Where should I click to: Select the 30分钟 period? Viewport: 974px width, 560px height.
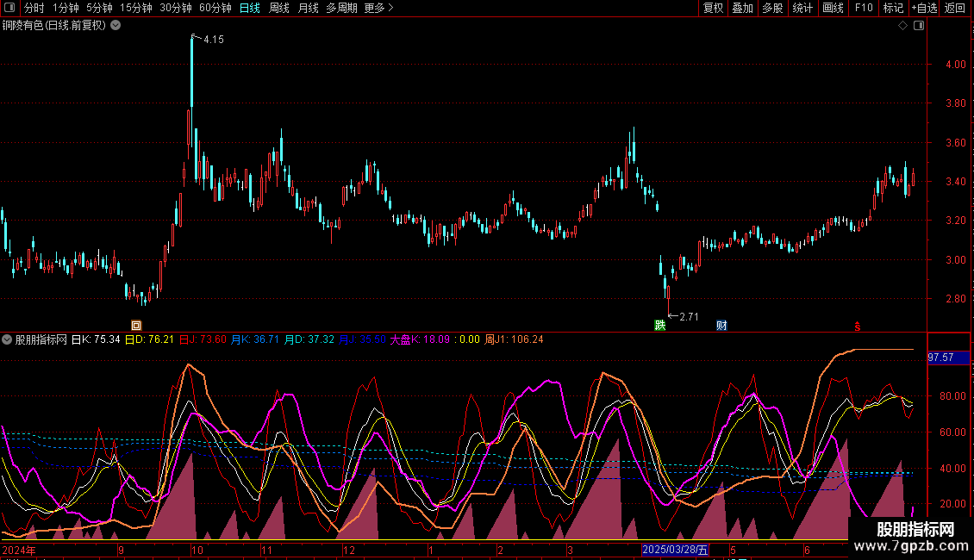click(x=176, y=8)
